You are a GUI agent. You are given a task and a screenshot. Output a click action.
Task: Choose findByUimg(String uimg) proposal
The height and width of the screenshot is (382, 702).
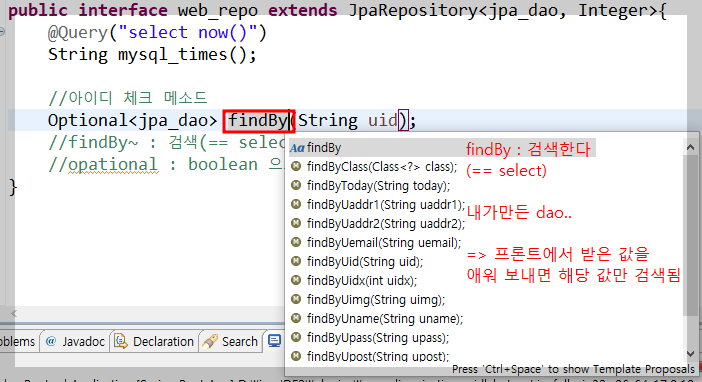[x=376, y=300]
